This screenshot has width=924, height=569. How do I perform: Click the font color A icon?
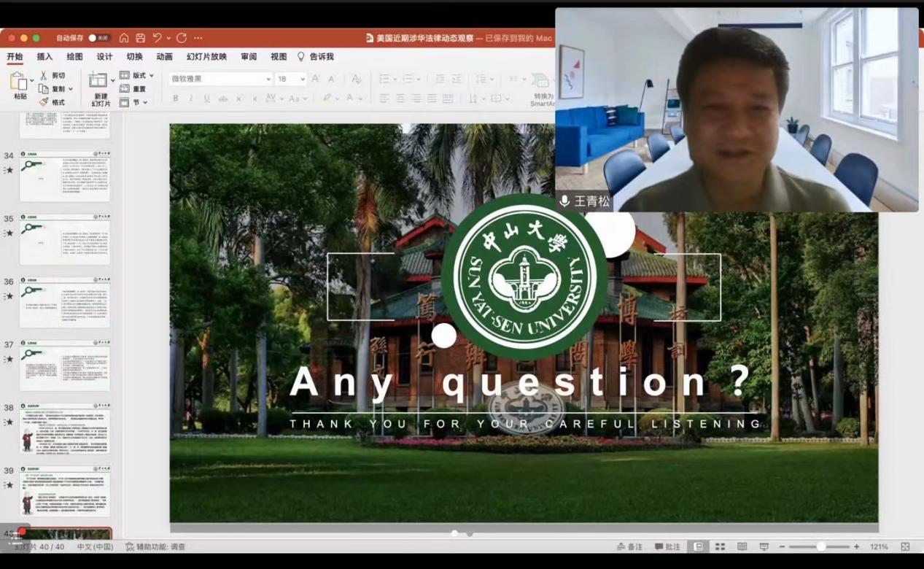click(x=350, y=98)
